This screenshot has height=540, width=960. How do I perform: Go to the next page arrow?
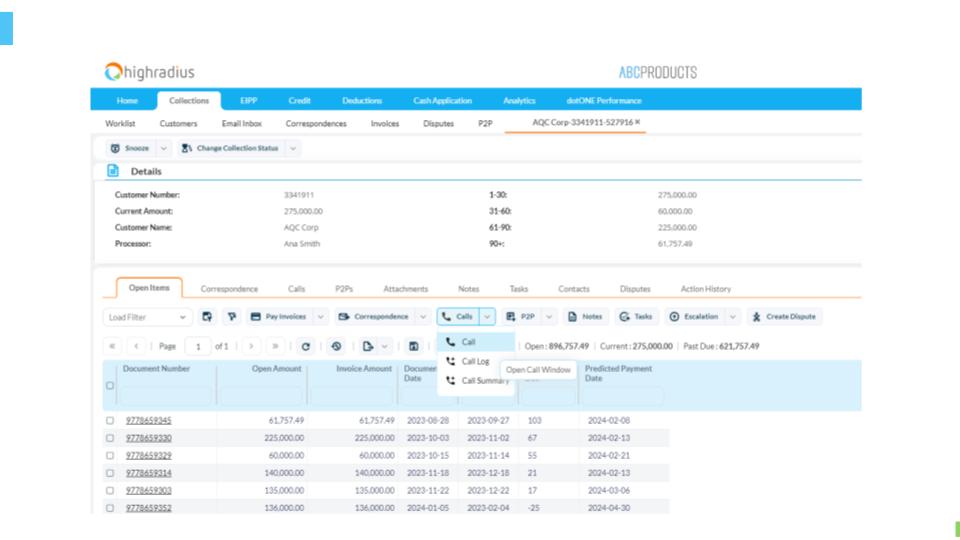tap(251, 346)
